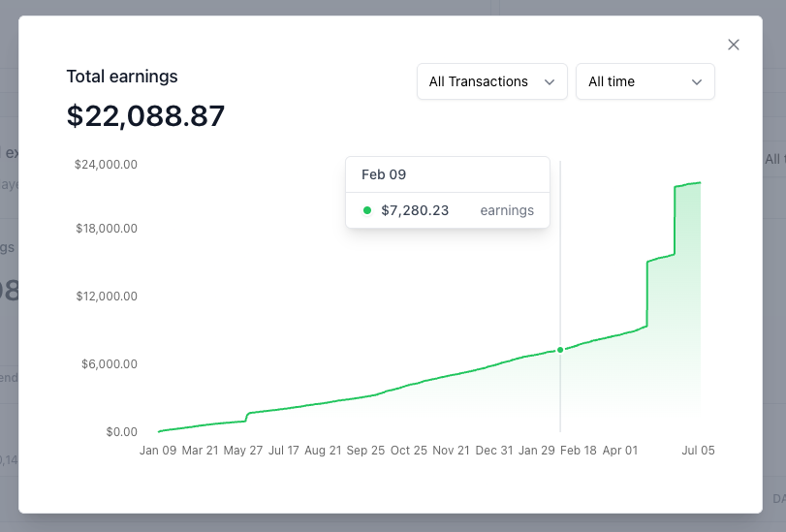Viewport: 786px width, 532px height.
Task: Click the chevron arrow beside All time
Action: click(x=697, y=81)
